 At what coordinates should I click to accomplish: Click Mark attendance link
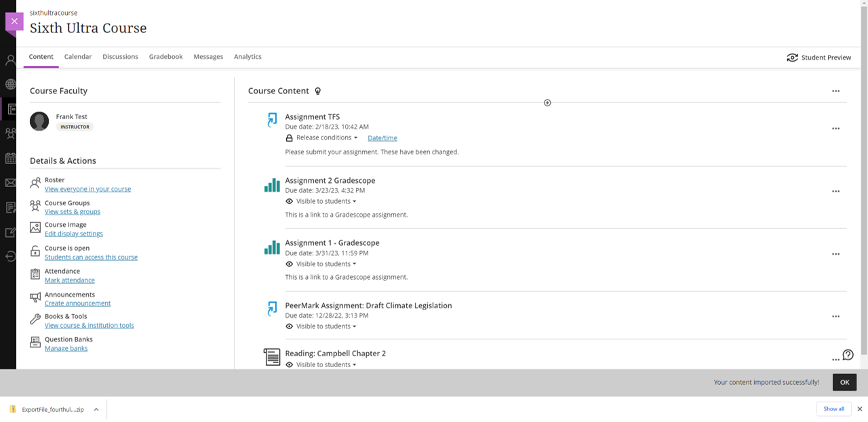point(70,280)
